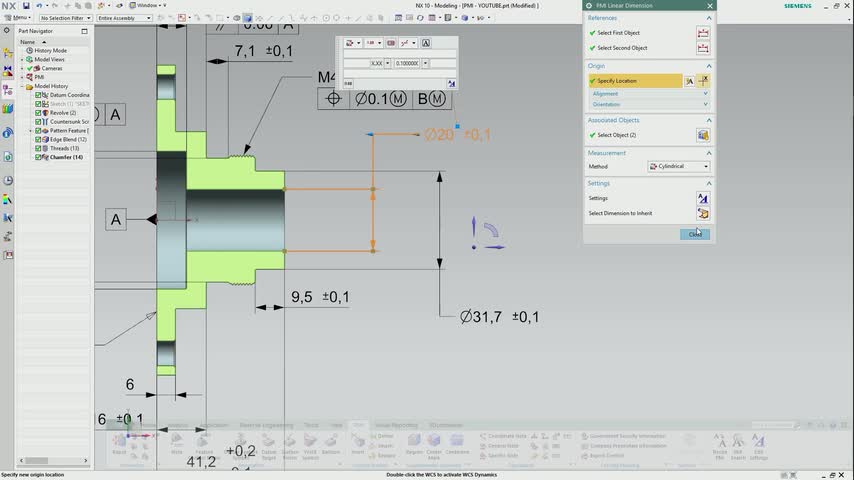Click the 9,5 ±0,1 dimension text
The height and width of the screenshot is (480, 854).
320,297
